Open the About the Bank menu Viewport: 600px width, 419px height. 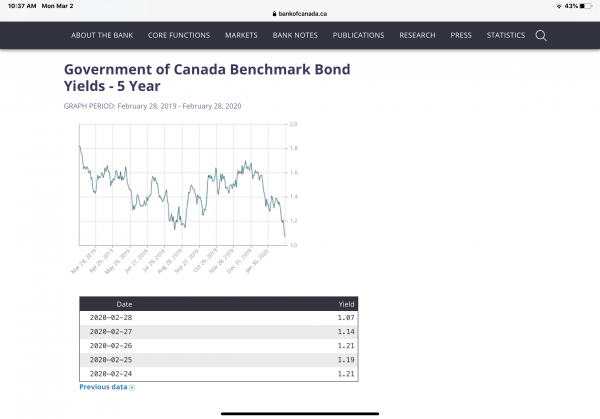[102, 35]
